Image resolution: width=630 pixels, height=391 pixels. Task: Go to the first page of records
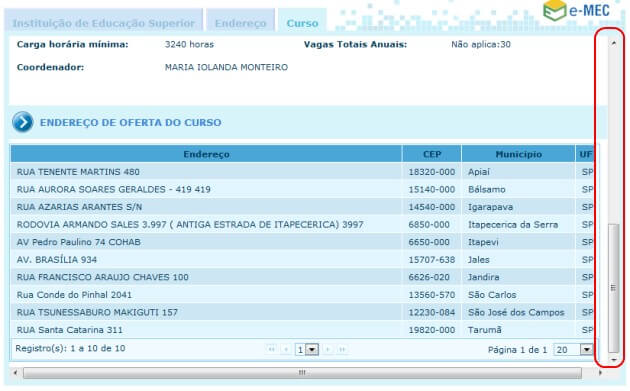tap(272, 350)
